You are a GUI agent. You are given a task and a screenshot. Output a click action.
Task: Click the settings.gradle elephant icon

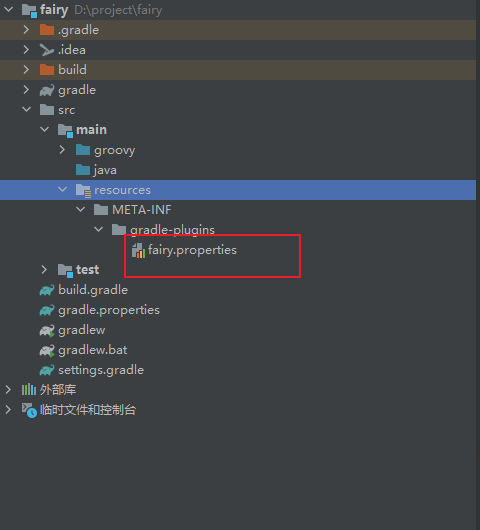point(47,370)
